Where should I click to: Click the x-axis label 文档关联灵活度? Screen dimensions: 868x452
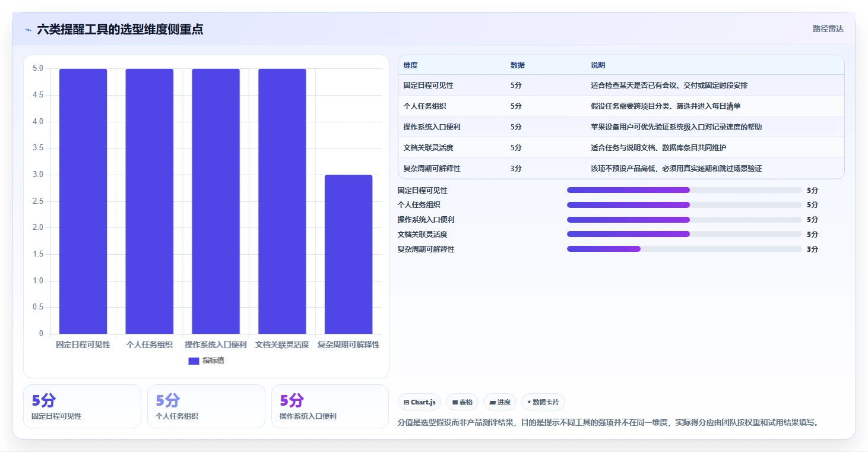(282, 344)
